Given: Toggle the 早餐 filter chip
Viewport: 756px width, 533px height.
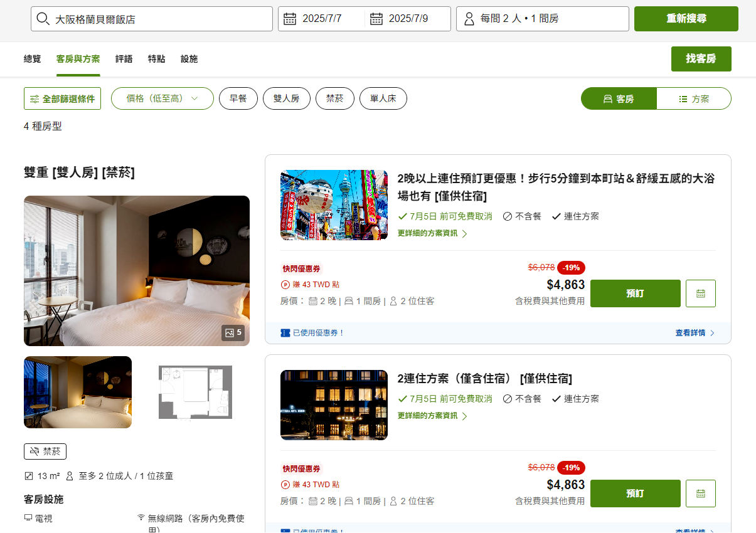Looking at the screenshot, I should pyautogui.click(x=238, y=98).
